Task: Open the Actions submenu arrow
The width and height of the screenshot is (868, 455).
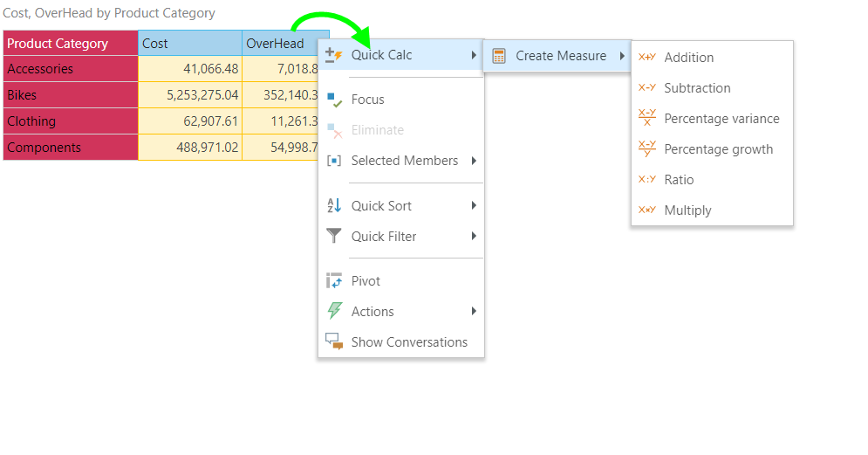Action: click(474, 312)
